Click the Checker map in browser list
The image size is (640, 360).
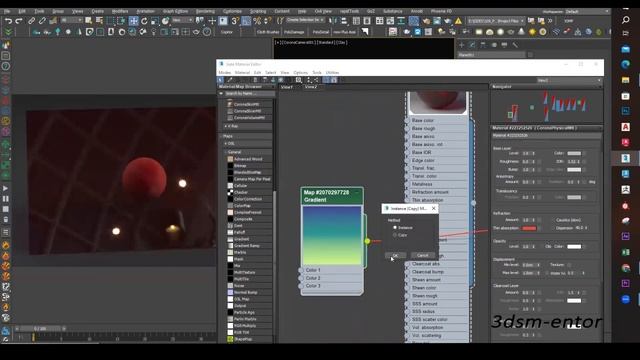pyautogui.click(x=240, y=192)
